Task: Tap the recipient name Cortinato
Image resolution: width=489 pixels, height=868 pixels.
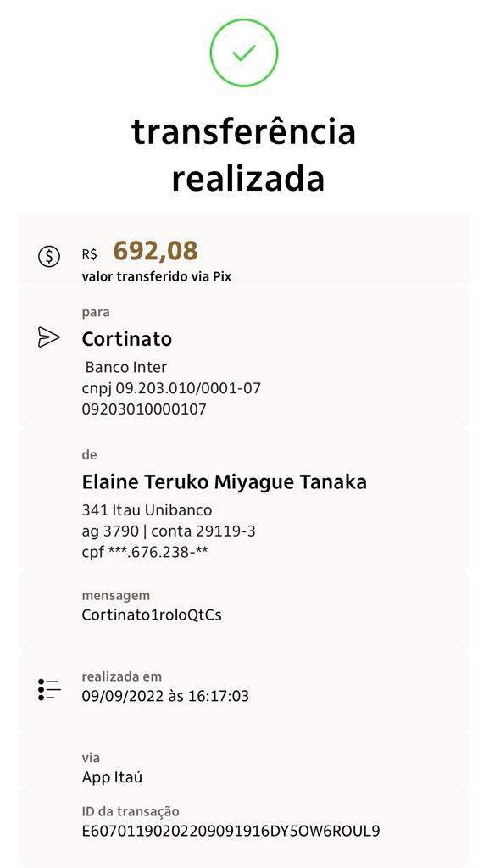Action: pyautogui.click(x=126, y=339)
